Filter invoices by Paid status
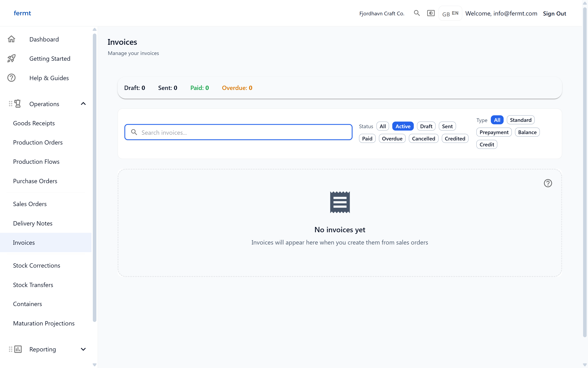Screen dimensions: 588x368 point(367,138)
